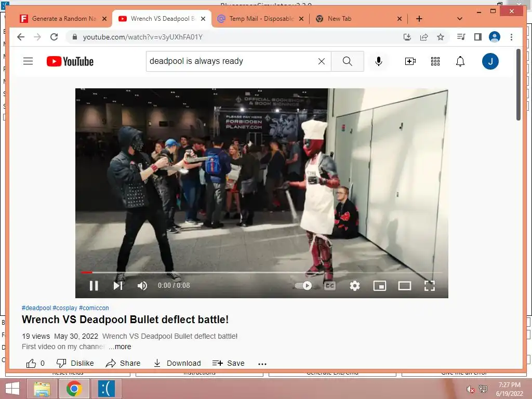Open Chrome profile avatar in toolbar

495,37
